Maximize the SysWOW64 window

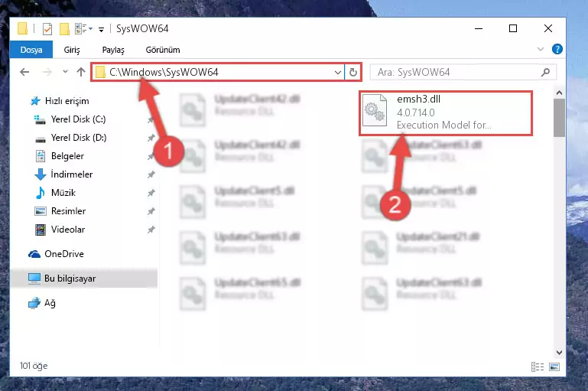pyautogui.click(x=513, y=28)
